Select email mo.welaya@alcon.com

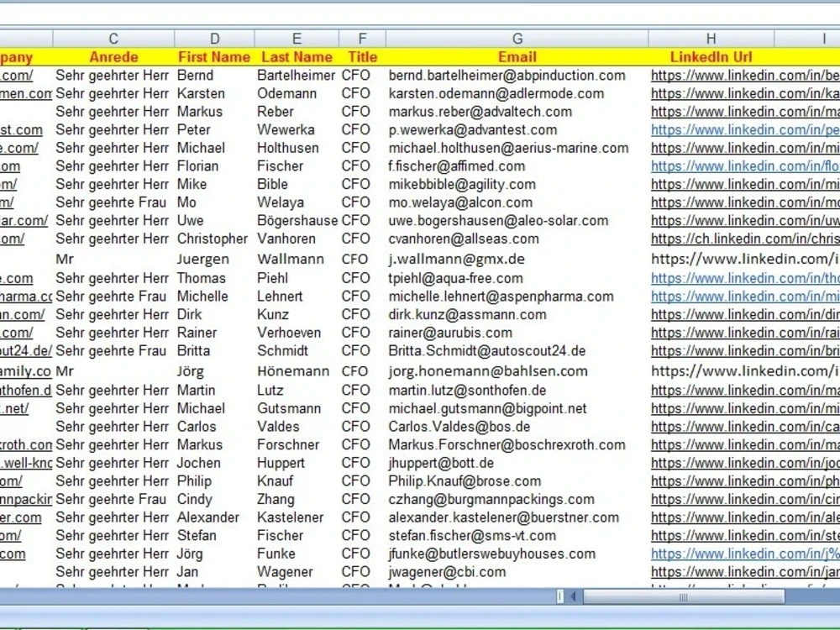(460, 203)
